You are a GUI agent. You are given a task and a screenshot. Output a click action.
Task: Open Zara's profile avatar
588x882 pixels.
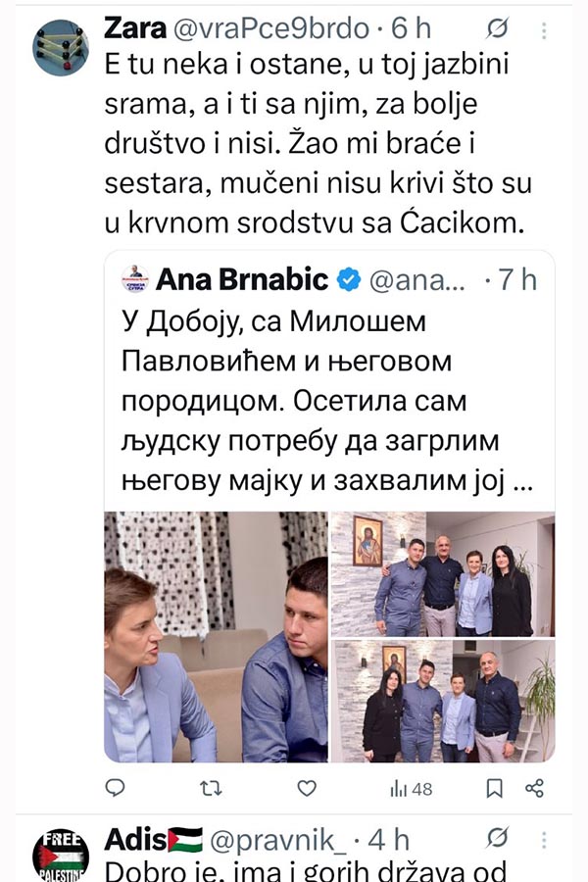point(61,48)
